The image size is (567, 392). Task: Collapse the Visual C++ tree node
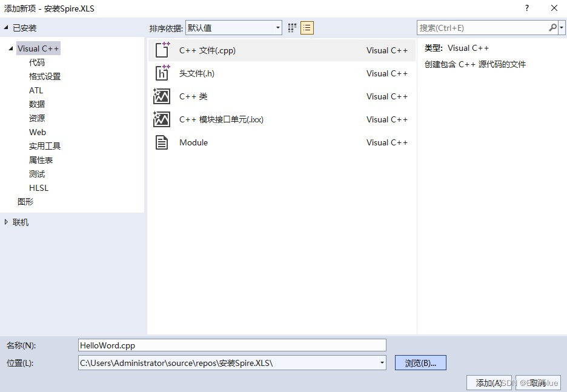[x=11, y=48]
